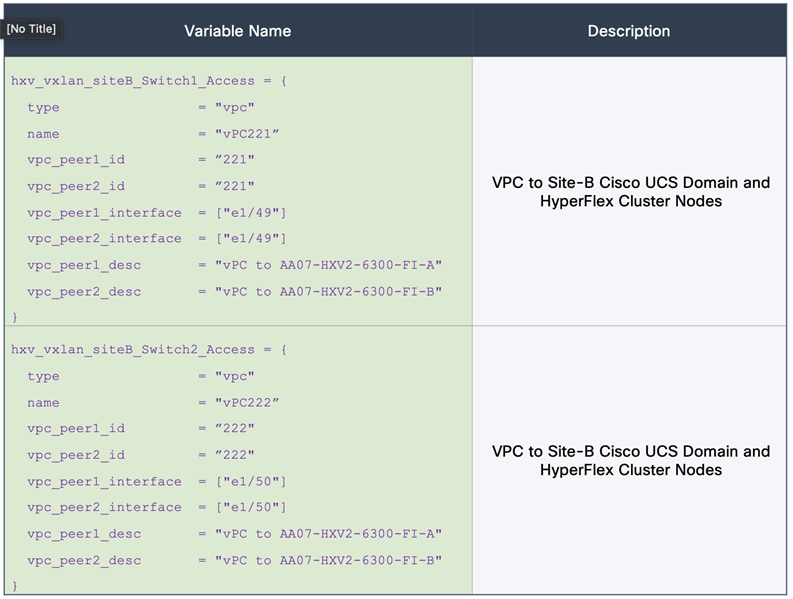Click the hxv_vxlan_siteB_Switch2_Access variable line
The width and height of the screenshot is (793, 599).
click(149, 350)
